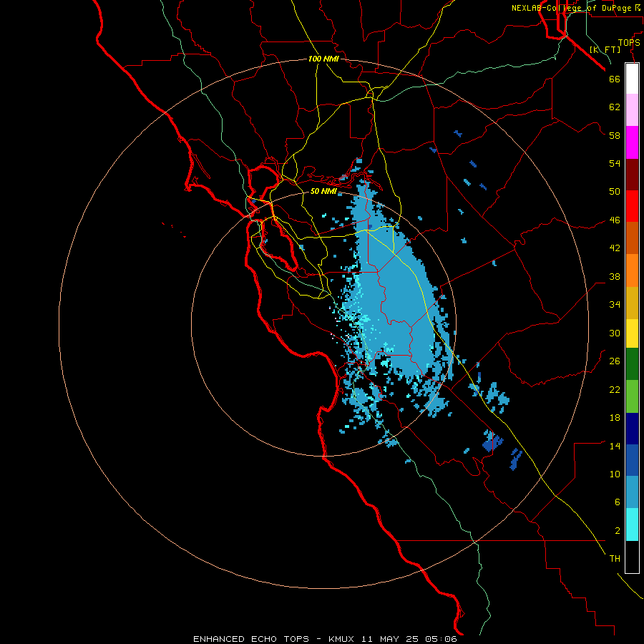Click the navy 22 kft legend swatch
Viewport: 644px width, 644px height.
pos(632,429)
